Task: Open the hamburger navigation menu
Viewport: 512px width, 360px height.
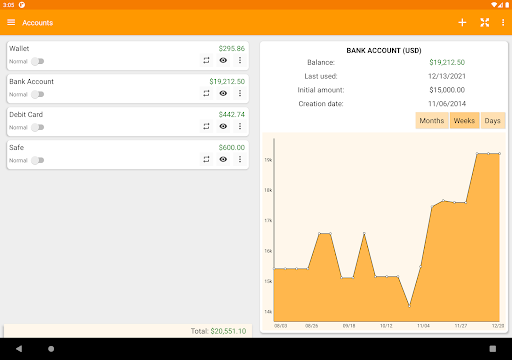Action: click(x=11, y=22)
